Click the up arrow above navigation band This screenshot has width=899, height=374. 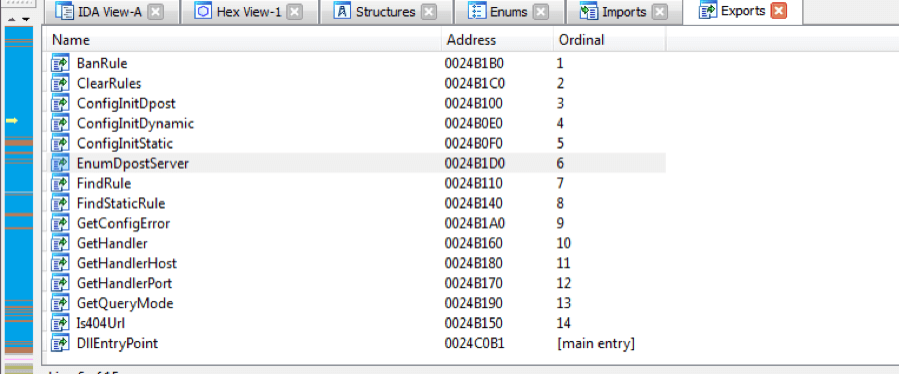[x=10, y=20]
